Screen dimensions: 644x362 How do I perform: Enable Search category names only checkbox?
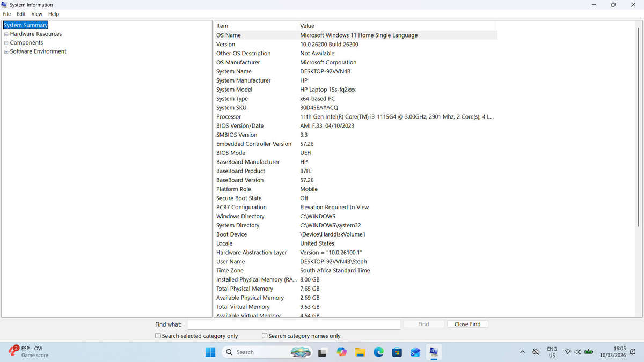tap(265, 336)
